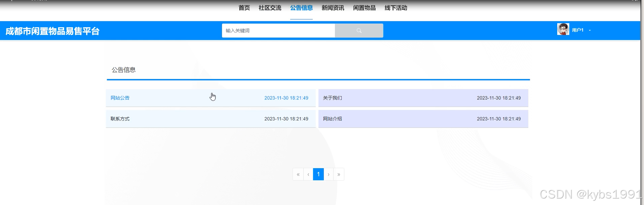
Task: Select page 1 in pagination
Action: 318,174
